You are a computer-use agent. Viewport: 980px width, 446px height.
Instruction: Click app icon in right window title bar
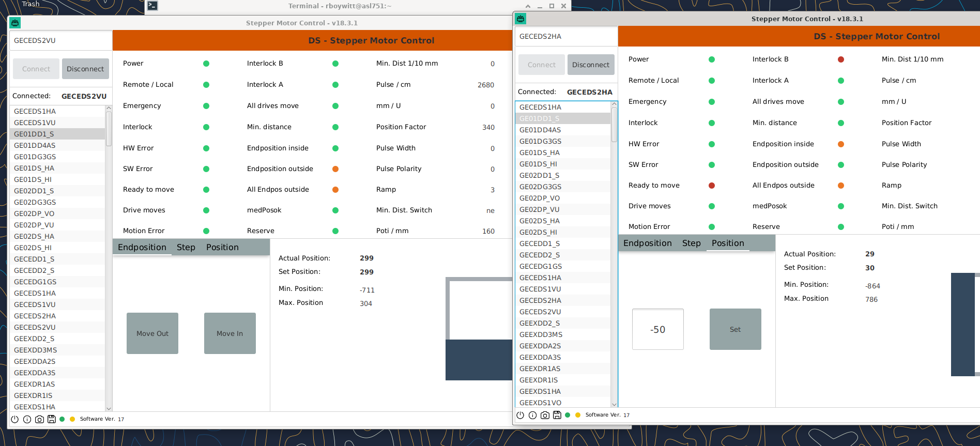point(520,19)
